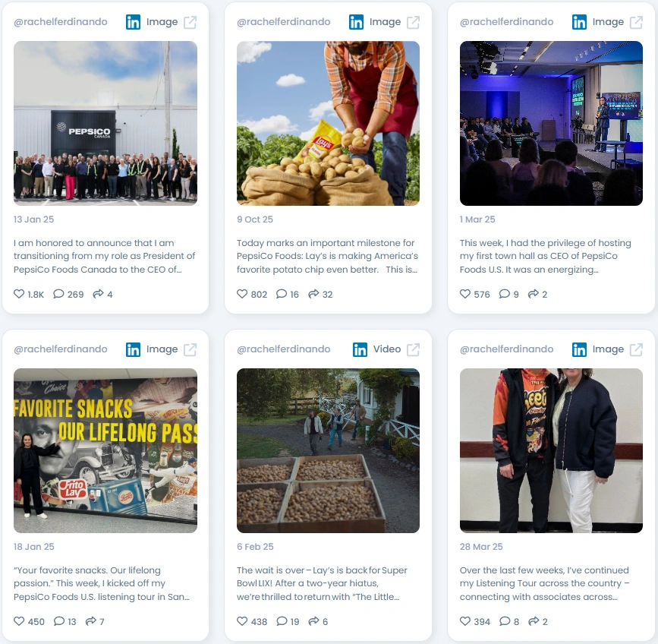
Task: Click share icon on 576-like town hall post
Action: click(534, 294)
